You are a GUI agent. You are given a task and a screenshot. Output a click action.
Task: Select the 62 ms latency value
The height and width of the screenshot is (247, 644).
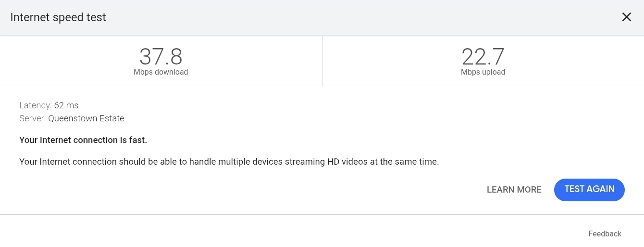66,105
